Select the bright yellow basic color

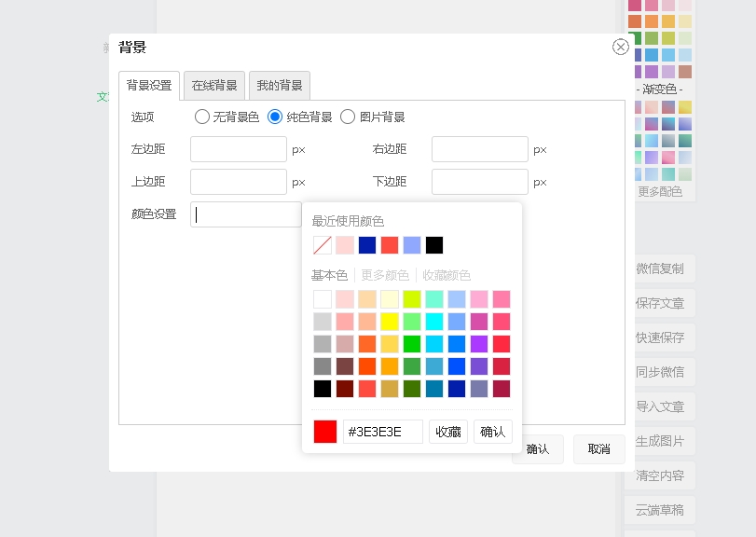(390, 322)
